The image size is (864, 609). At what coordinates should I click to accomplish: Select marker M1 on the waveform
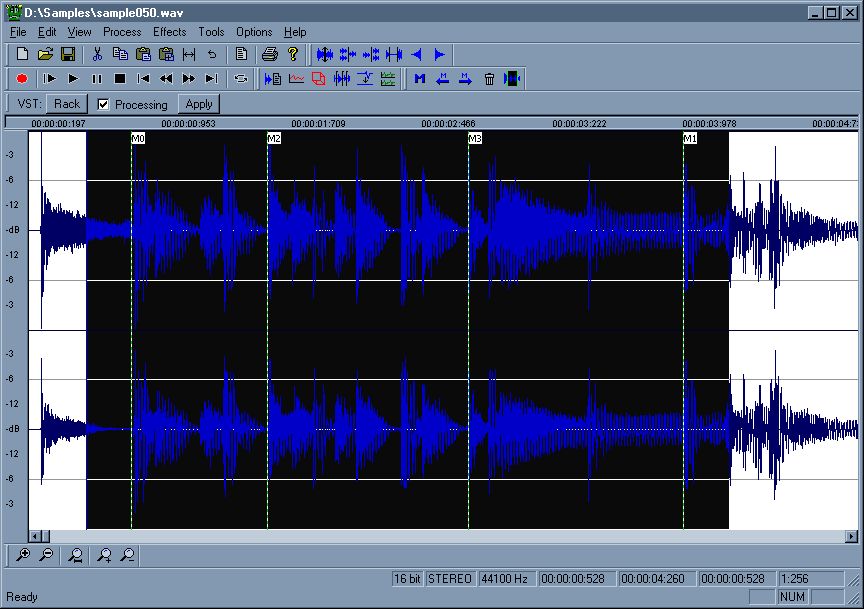pyautogui.click(x=690, y=138)
